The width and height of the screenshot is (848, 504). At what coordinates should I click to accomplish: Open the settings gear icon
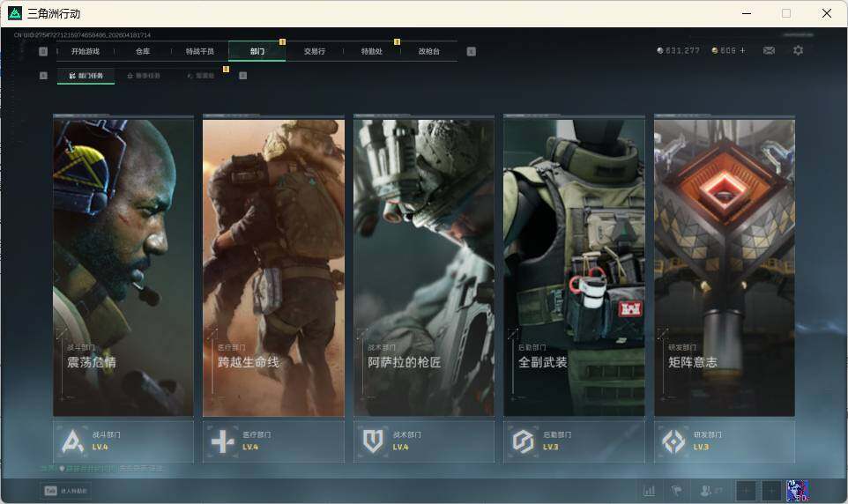click(798, 50)
